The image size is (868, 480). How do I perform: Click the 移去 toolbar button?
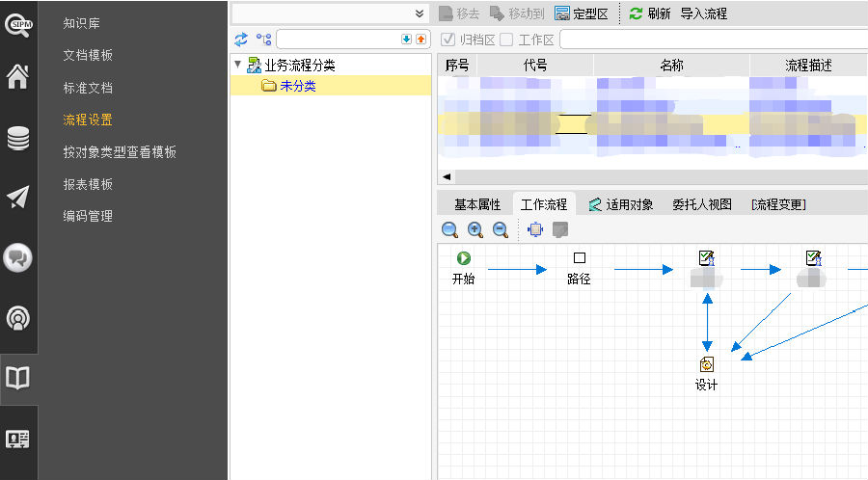(459, 13)
